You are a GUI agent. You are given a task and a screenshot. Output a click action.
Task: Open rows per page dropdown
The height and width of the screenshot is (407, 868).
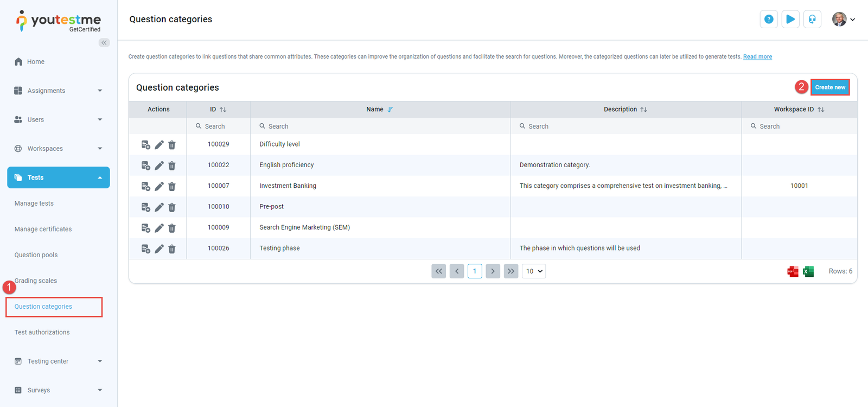[534, 271]
